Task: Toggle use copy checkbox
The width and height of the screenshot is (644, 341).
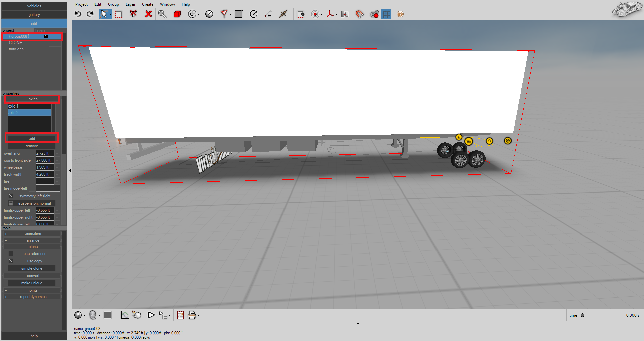Action: pyautogui.click(x=11, y=261)
